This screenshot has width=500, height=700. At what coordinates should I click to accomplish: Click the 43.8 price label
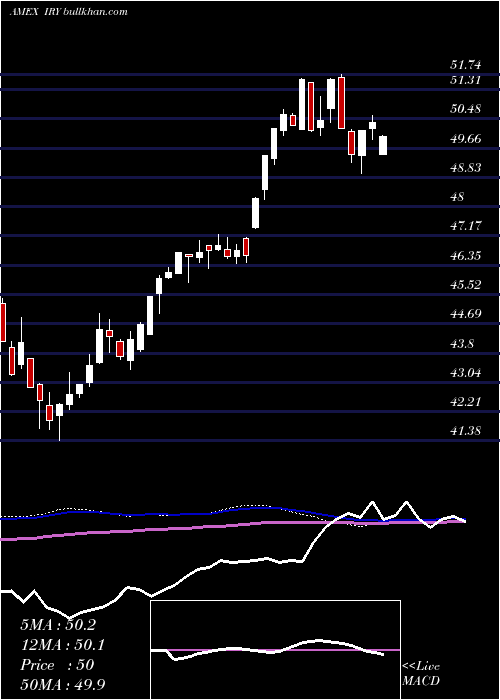tap(462, 344)
